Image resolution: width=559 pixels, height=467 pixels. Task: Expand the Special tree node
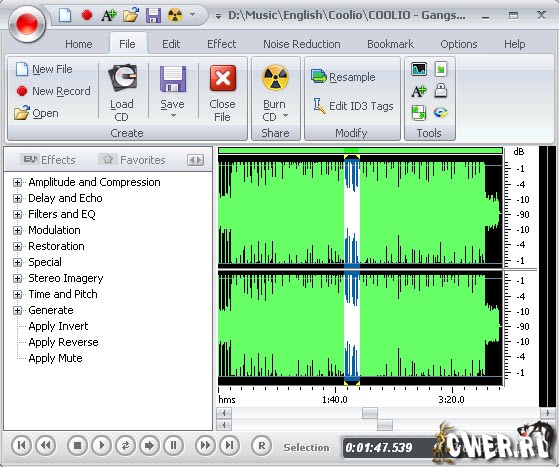17,263
